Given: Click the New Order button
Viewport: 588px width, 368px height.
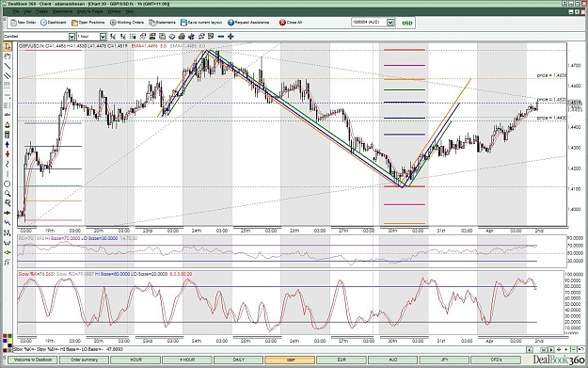Looking at the screenshot, I should [24, 23].
